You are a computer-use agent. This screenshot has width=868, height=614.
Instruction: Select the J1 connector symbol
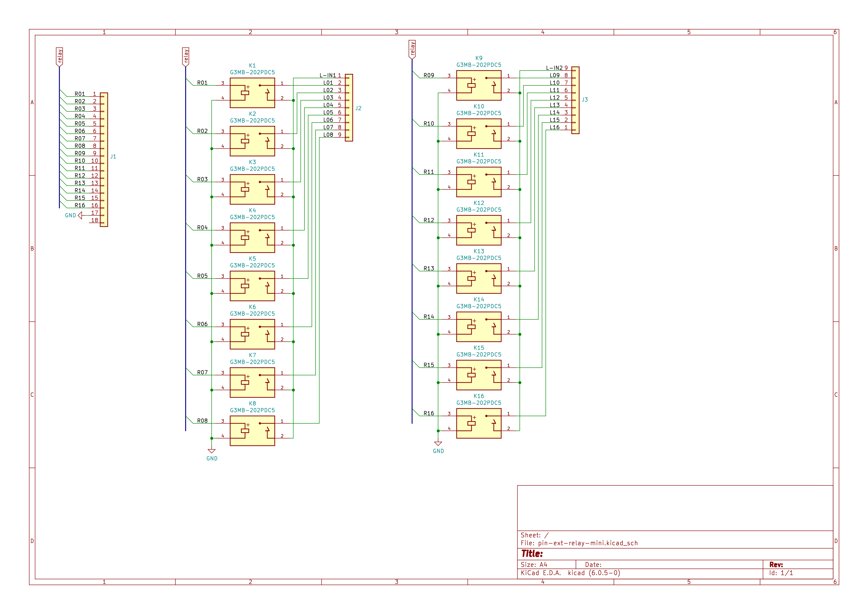click(104, 159)
